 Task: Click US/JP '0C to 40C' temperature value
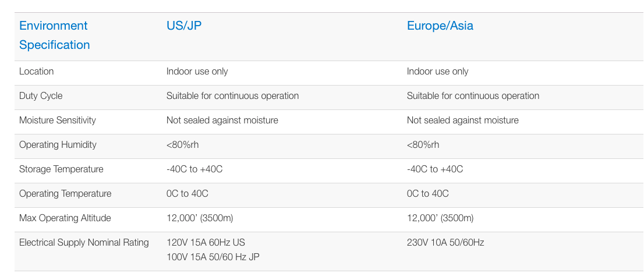click(187, 194)
